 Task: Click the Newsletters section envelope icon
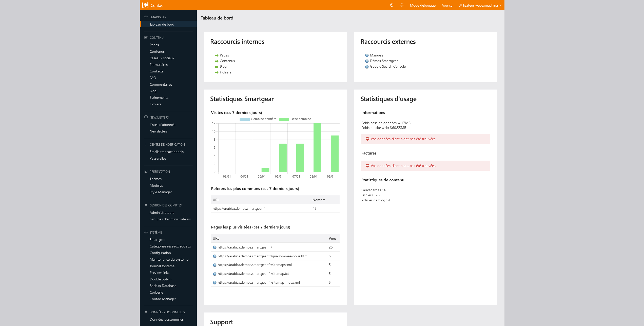click(x=146, y=117)
